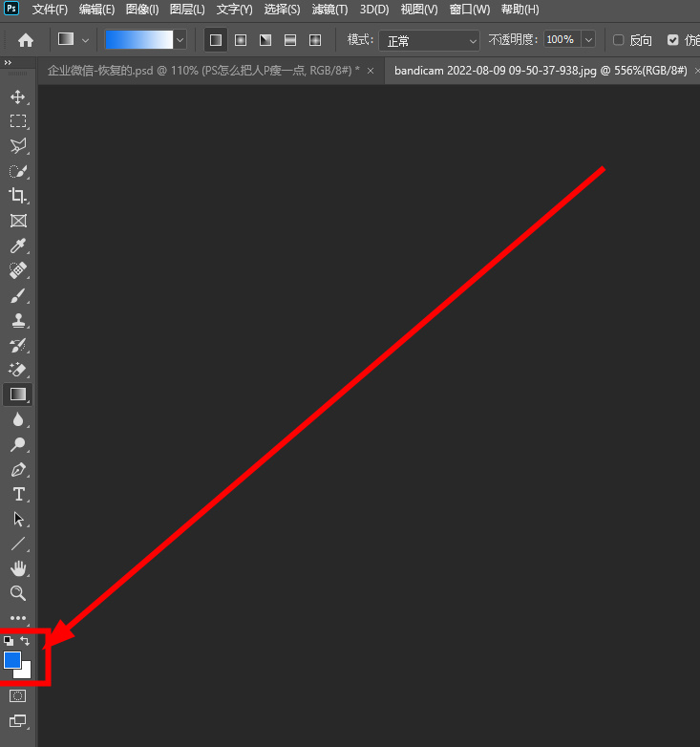The width and height of the screenshot is (700, 747).
Task: Select the Eyedropper tool
Action: point(17,245)
